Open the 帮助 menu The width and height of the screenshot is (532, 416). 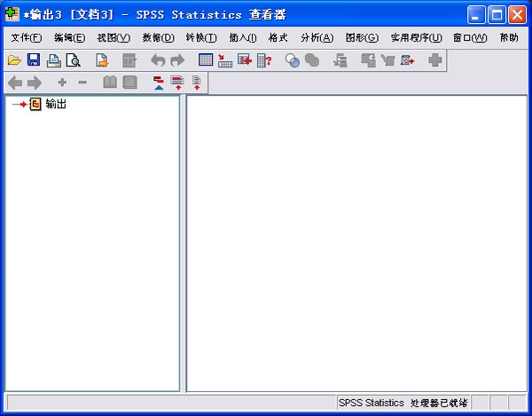(509, 37)
